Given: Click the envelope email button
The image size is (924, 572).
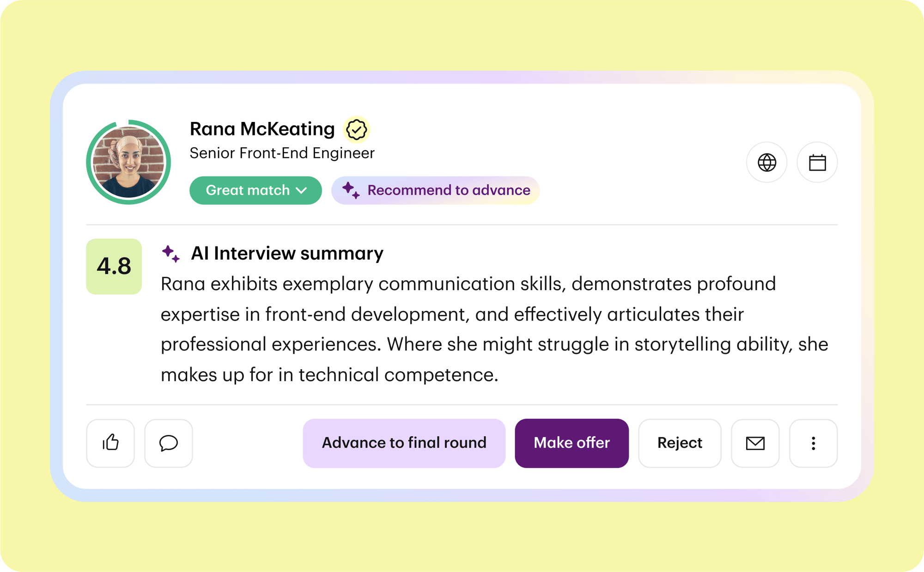Looking at the screenshot, I should coord(755,443).
